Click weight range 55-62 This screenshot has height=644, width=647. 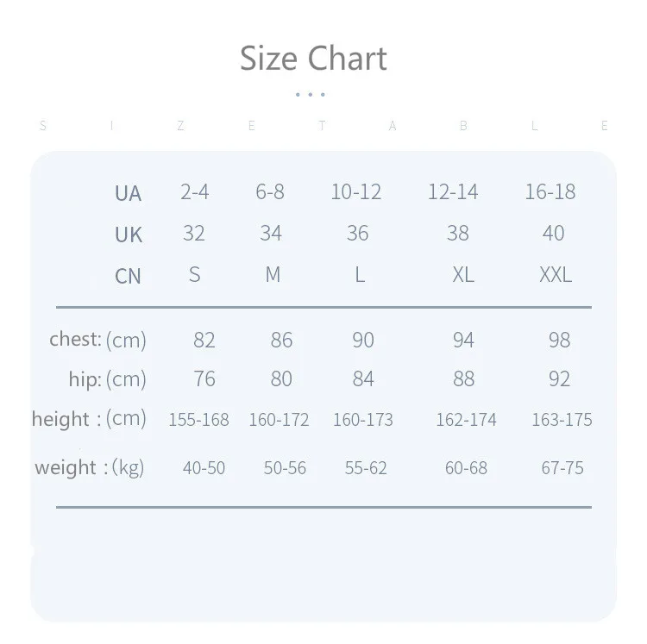[x=366, y=468]
